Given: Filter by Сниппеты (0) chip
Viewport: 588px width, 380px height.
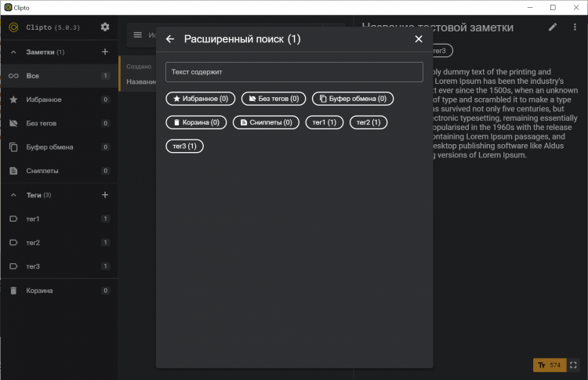Looking at the screenshot, I should pyautogui.click(x=267, y=122).
